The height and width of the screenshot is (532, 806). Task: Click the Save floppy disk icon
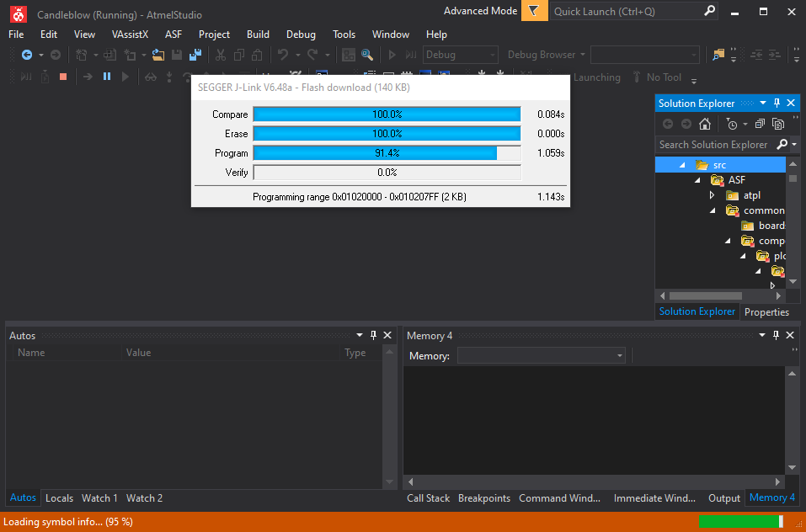177,55
